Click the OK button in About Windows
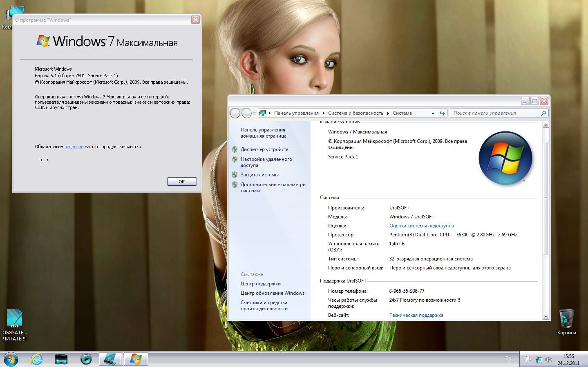 pyautogui.click(x=182, y=182)
